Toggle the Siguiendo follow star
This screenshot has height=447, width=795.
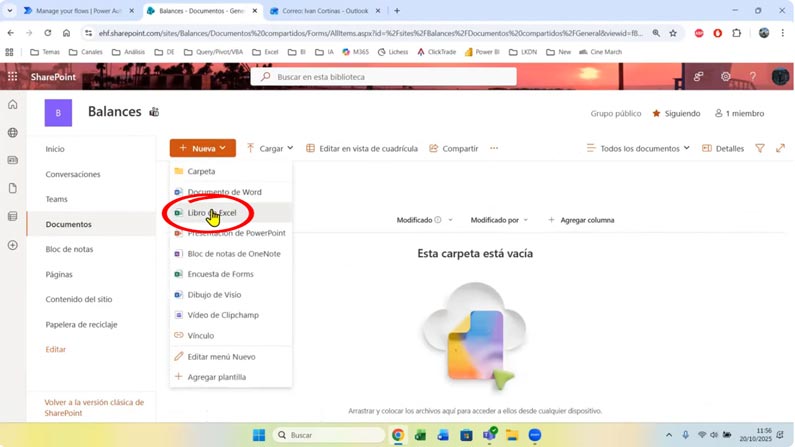(657, 113)
